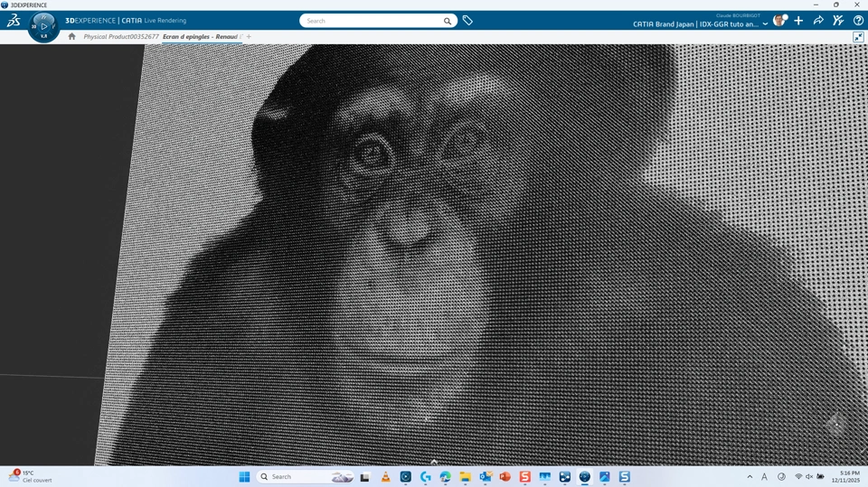The height and width of the screenshot is (487, 868).
Task: Click the taskbar Search box
Action: pos(305,476)
